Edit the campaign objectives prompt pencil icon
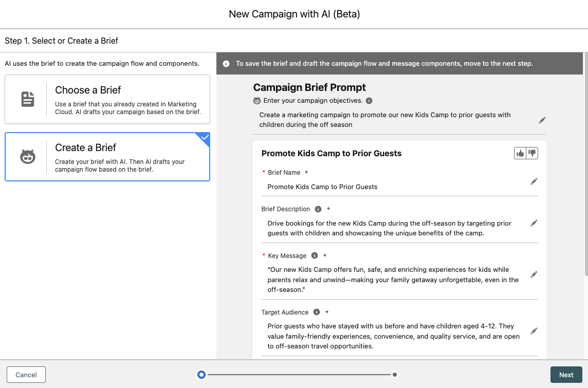588x388 pixels. [x=542, y=120]
